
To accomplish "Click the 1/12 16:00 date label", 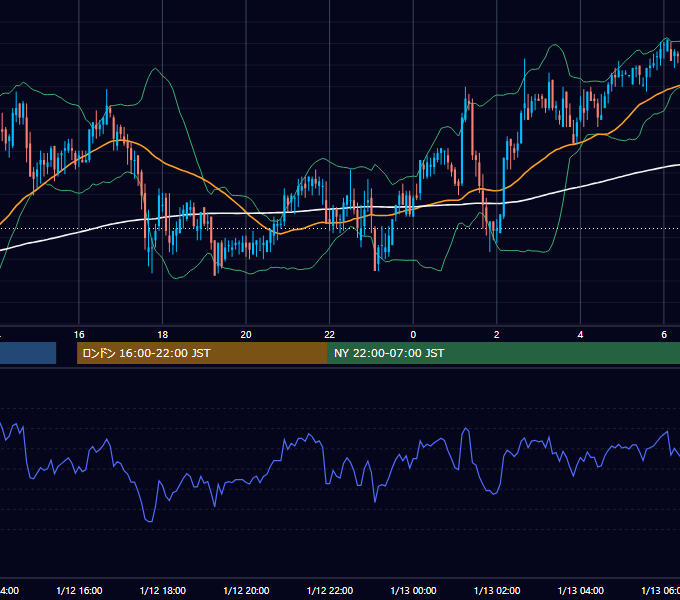I will [x=79, y=591].
